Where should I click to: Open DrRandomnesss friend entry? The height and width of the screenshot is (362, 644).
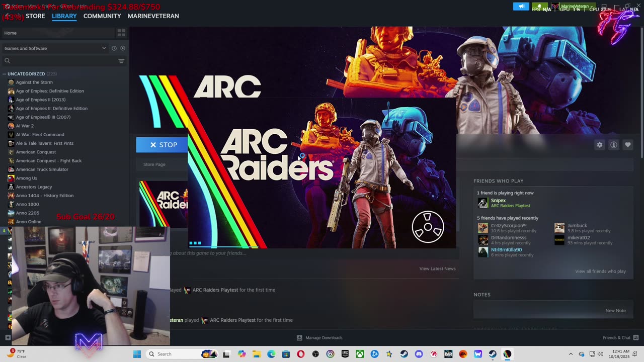point(509,238)
